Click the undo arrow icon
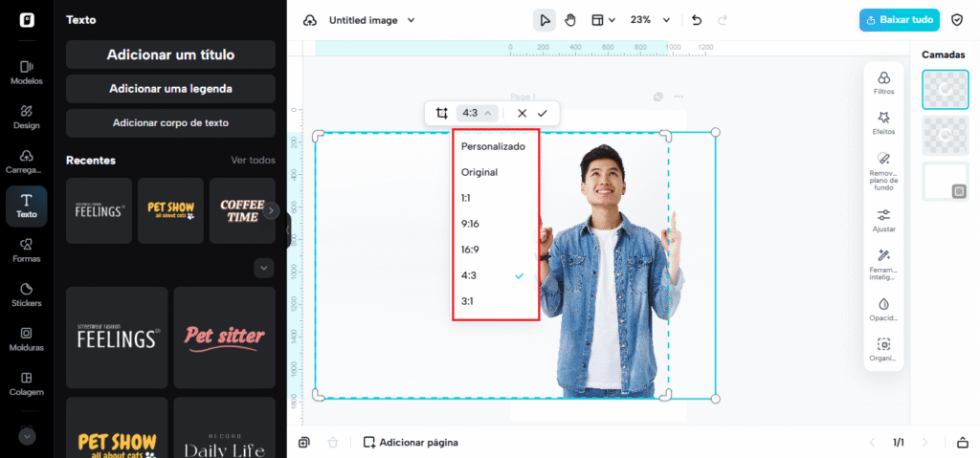Image resolution: width=980 pixels, height=458 pixels. pos(697,20)
